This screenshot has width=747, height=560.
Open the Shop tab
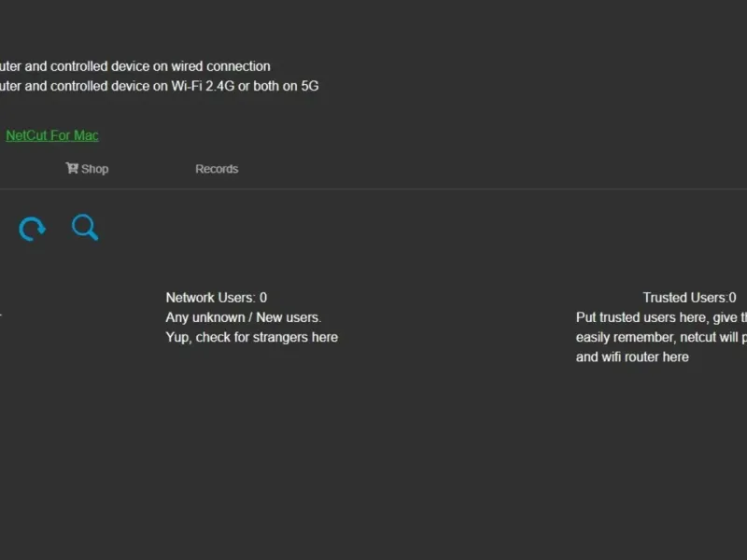(x=94, y=169)
